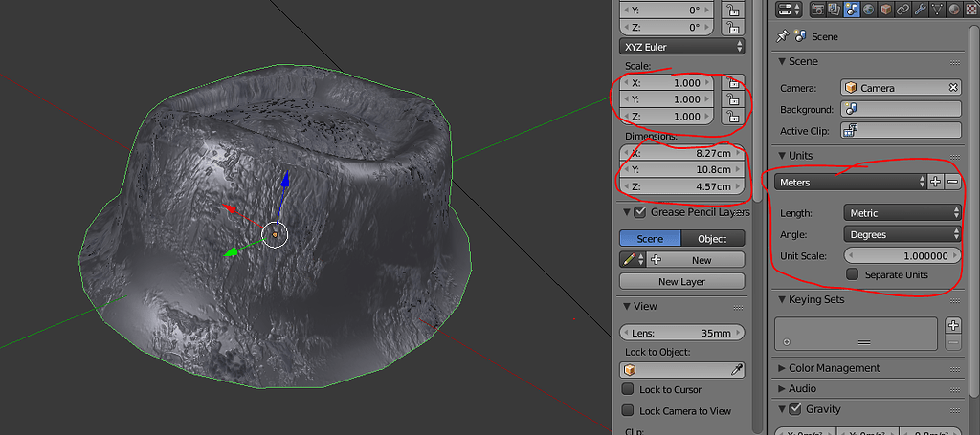The width and height of the screenshot is (980, 435).
Task: Remove the unit preset with the minus button
Action: 952,183
